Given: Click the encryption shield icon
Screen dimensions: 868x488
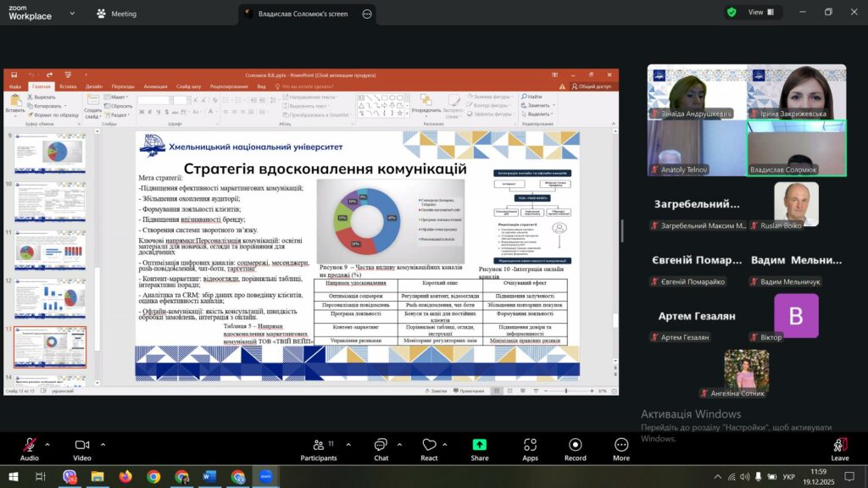Looking at the screenshot, I should pos(731,13).
